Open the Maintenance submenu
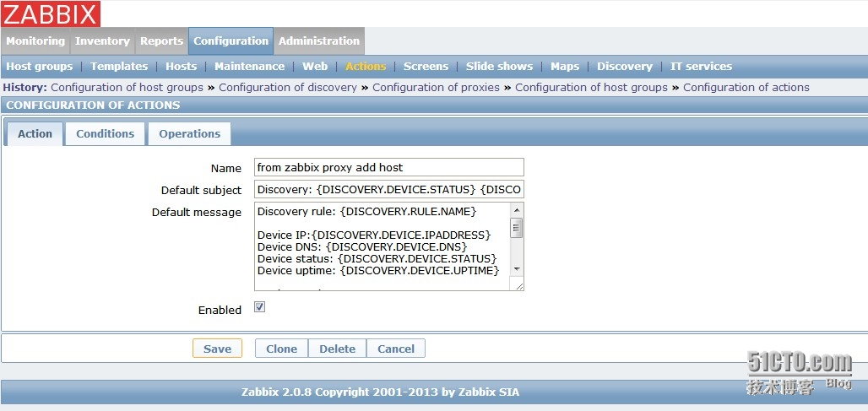The image size is (868, 411). (x=250, y=67)
